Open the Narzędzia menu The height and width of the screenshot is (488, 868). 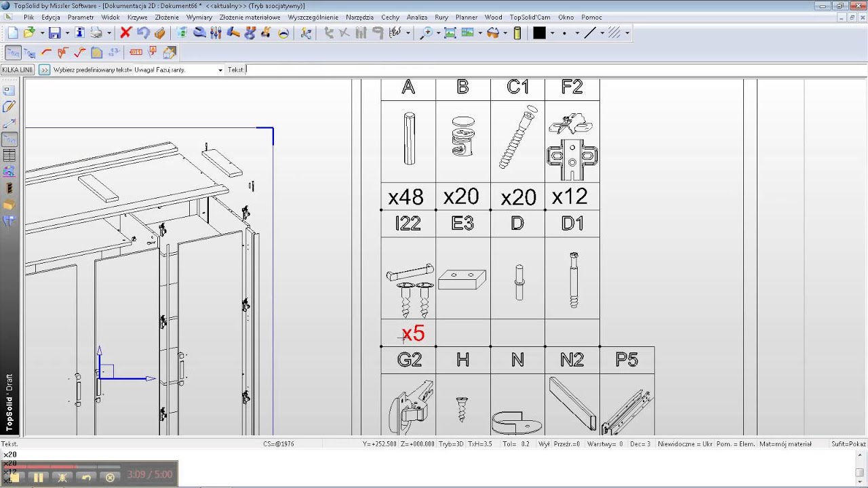click(359, 17)
